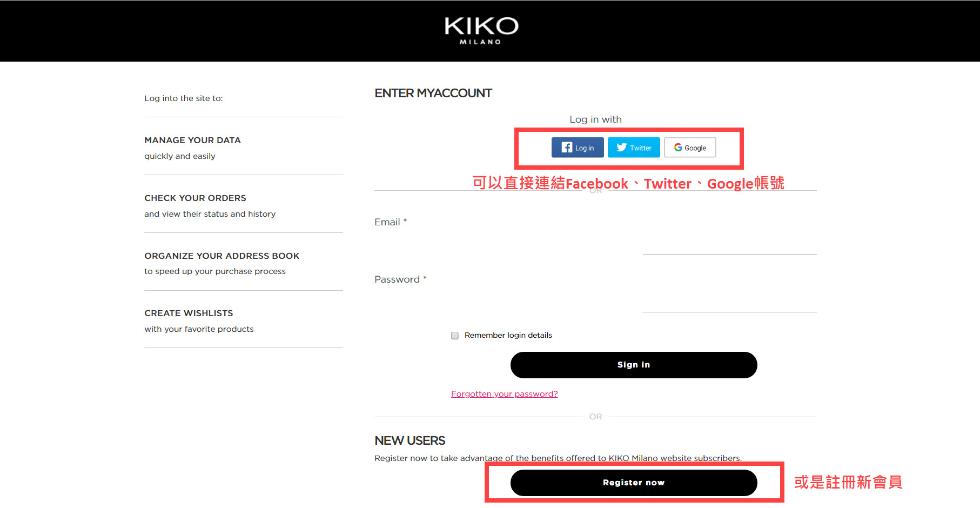Choose 'Create Wishlists' sidebar item
Viewport: 980px width, 508px height.
pos(189,313)
